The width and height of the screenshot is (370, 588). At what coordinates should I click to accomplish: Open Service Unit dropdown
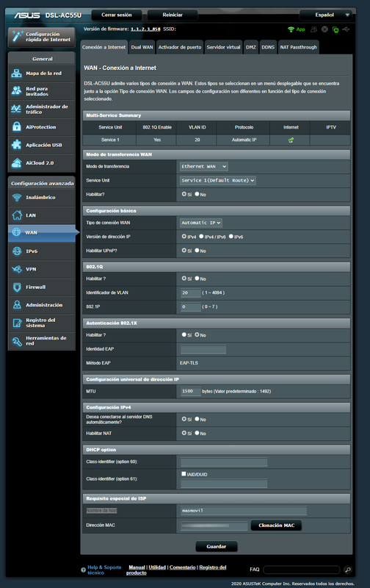pos(218,180)
